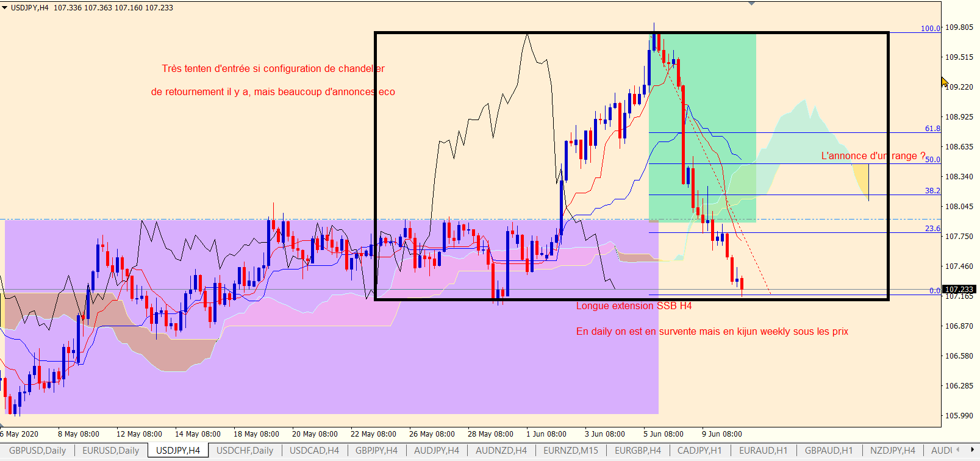The height and width of the screenshot is (461, 980).
Task: Select the EURNZD,M15 tab
Action: coord(571,451)
